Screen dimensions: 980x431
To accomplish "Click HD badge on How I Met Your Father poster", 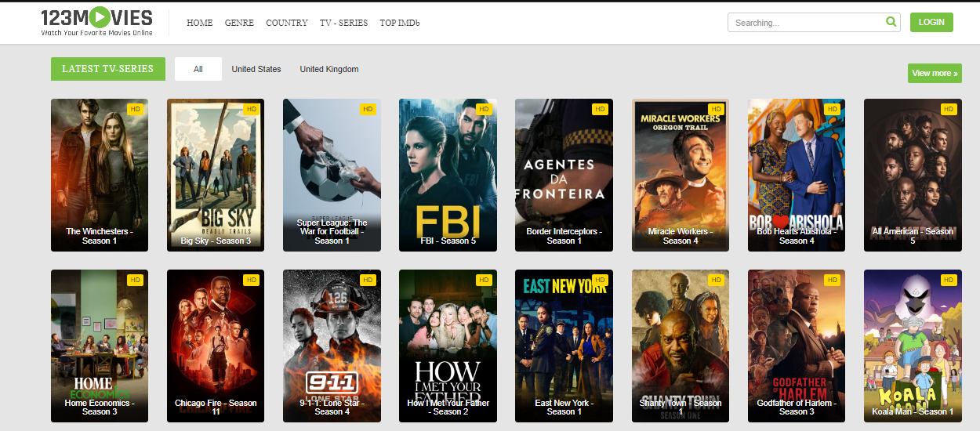I will coord(483,281).
